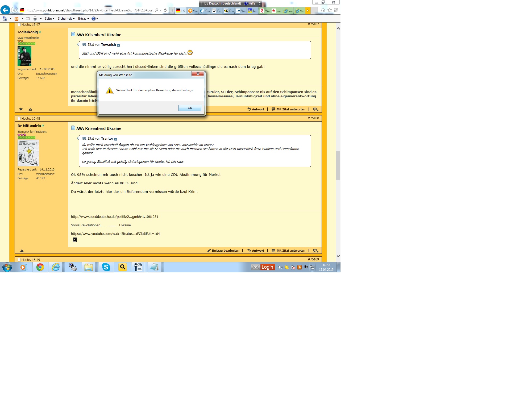Open Skype from the Windows taskbar
The height and width of the screenshot is (399, 532).
pyautogui.click(x=106, y=267)
